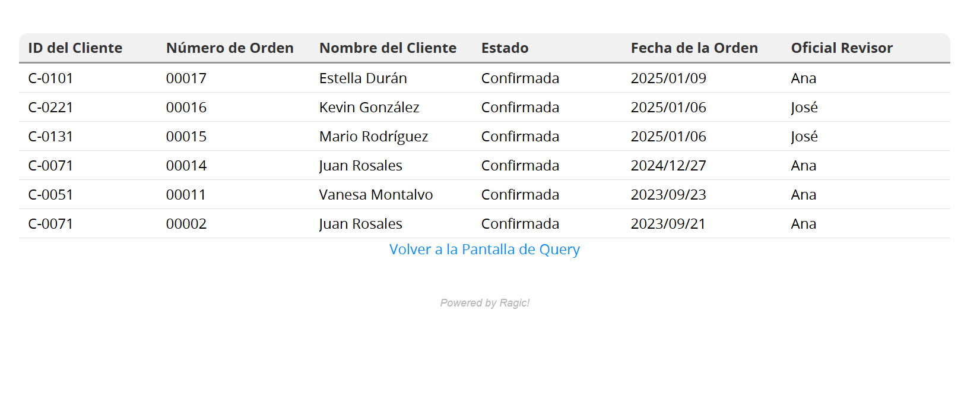Select Mario Rodríguez in the table
The image size is (980, 398).
click(x=373, y=137)
